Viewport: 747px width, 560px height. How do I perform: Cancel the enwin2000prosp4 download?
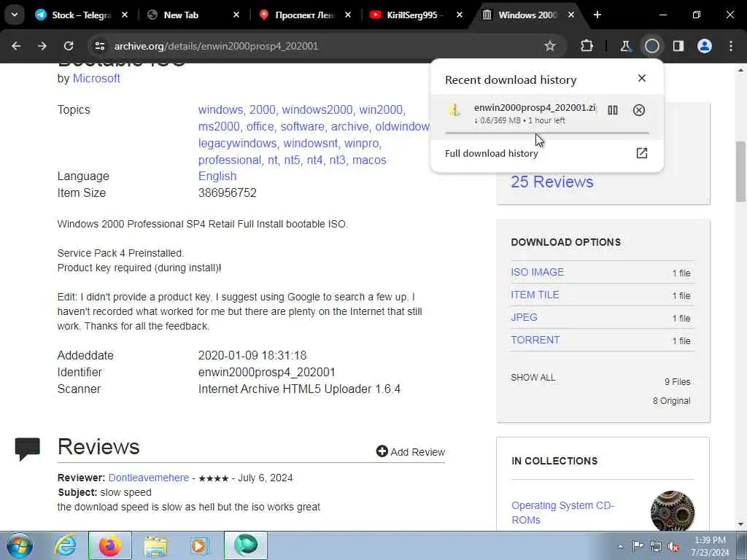639,111
